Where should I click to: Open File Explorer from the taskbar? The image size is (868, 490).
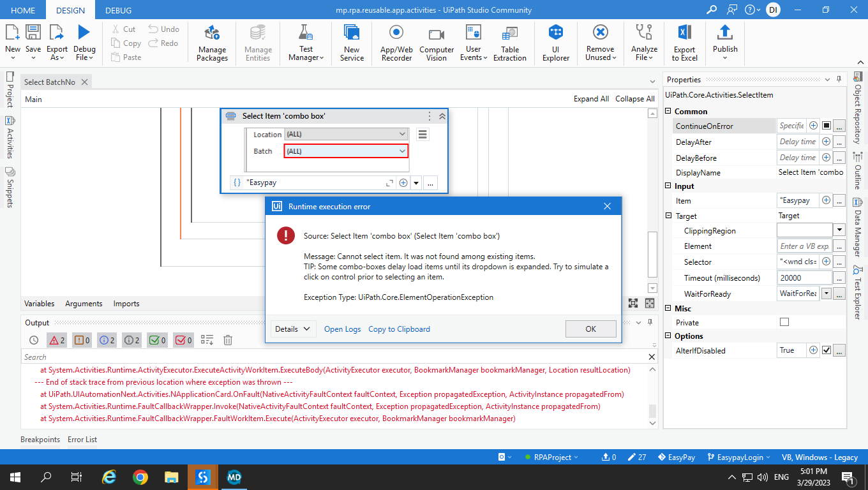click(171, 477)
